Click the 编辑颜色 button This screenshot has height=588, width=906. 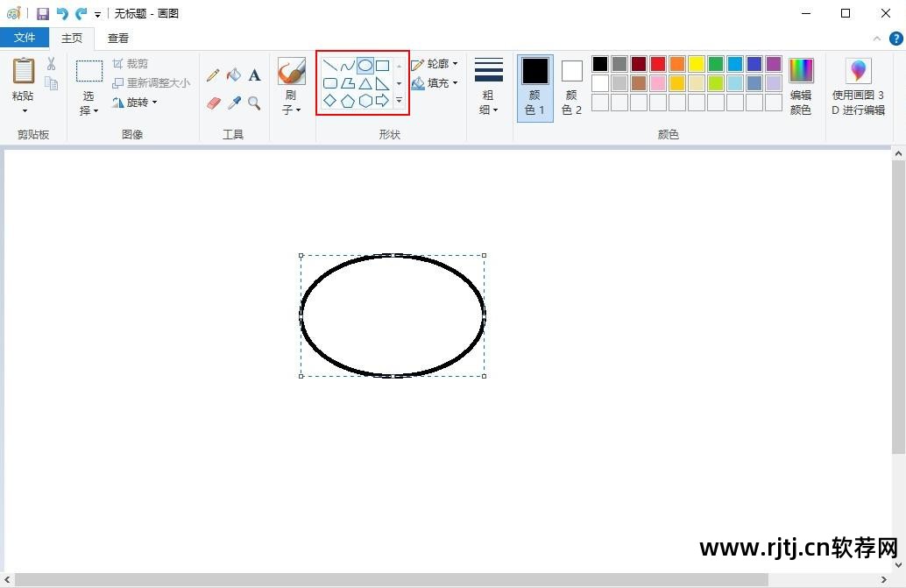point(801,87)
